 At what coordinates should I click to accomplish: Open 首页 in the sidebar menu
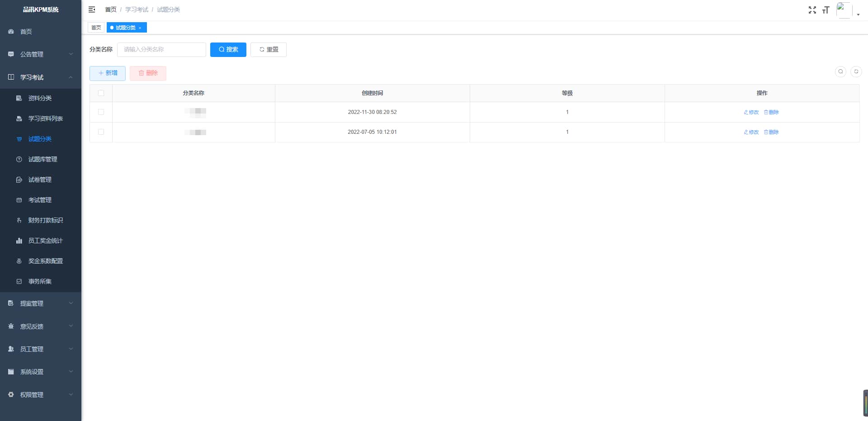[41, 32]
